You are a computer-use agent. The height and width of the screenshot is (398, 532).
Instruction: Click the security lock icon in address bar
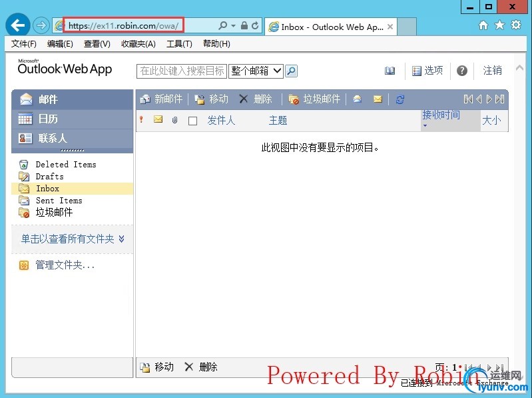(244, 25)
